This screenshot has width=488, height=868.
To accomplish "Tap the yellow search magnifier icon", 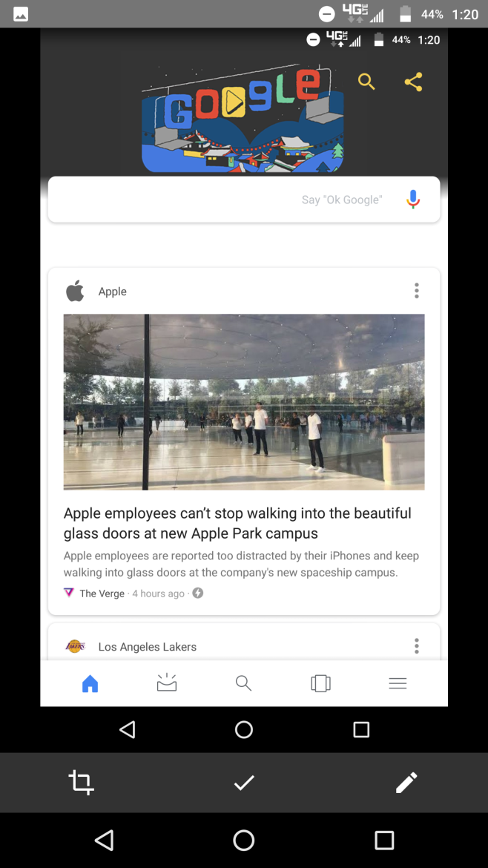I will (x=366, y=82).
